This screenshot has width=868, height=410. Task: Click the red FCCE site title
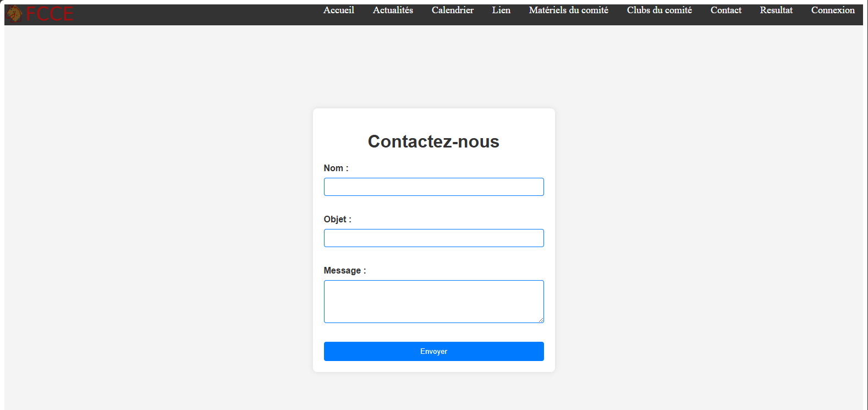pyautogui.click(x=50, y=14)
